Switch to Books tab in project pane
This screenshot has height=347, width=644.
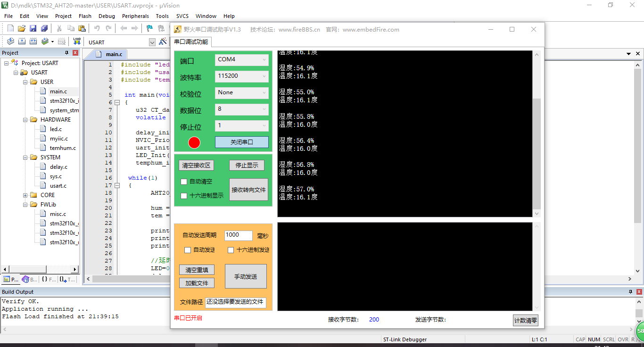(x=30, y=279)
